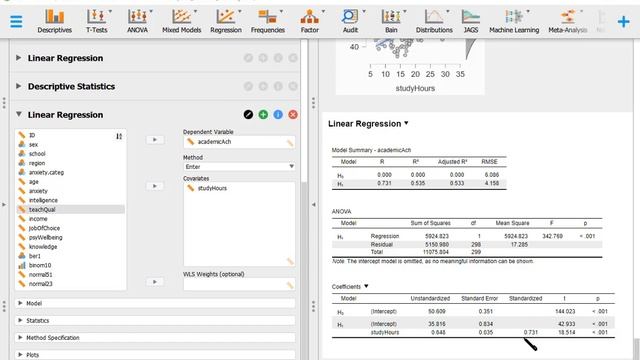
Task: Click arrow button to assign WLS Weights
Action: pos(155,282)
